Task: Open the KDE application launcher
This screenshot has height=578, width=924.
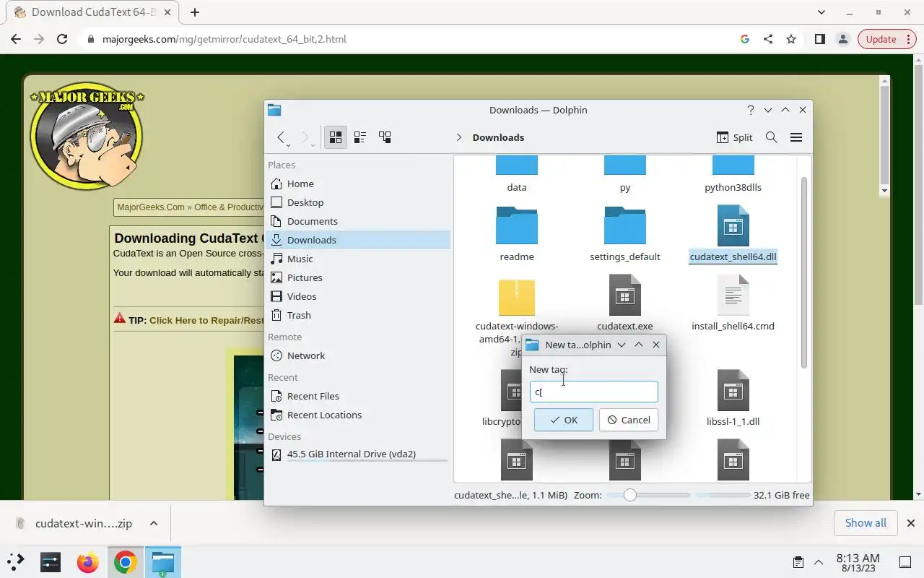Action: (16, 561)
